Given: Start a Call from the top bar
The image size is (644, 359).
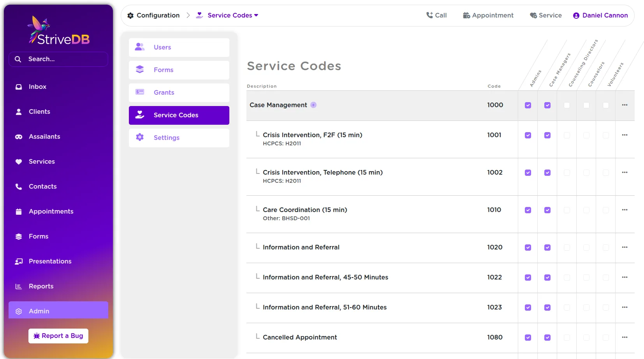Looking at the screenshot, I should 436,15.
